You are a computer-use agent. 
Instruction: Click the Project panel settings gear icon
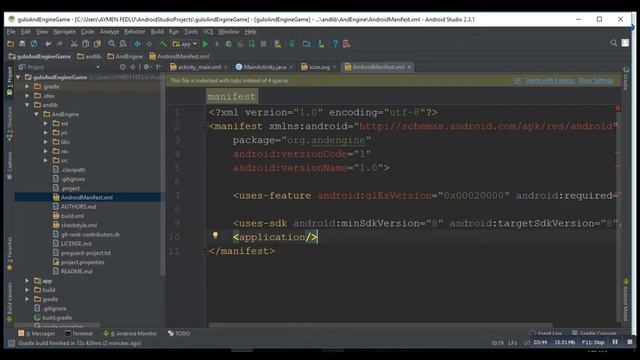pyautogui.click(x=147, y=67)
